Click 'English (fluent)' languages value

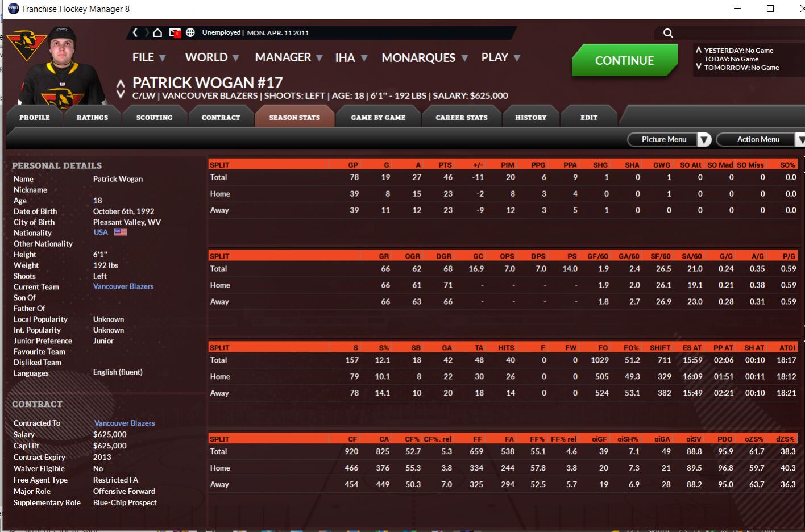(x=118, y=372)
